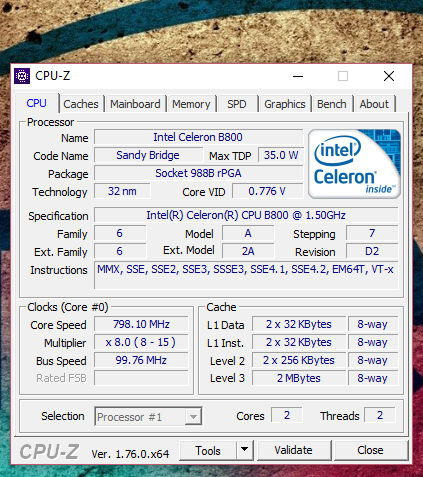
Task: Switch to the Bench tab
Action: click(x=332, y=104)
